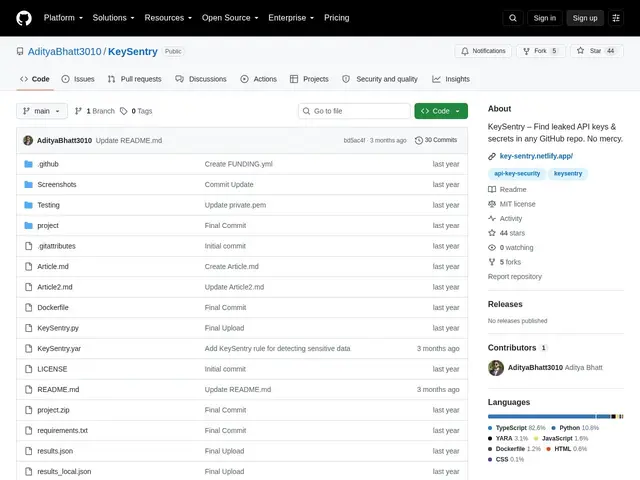Screen dimensions: 640x480
Task: Expand the Enterprise menu
Action: click(291, 18)
